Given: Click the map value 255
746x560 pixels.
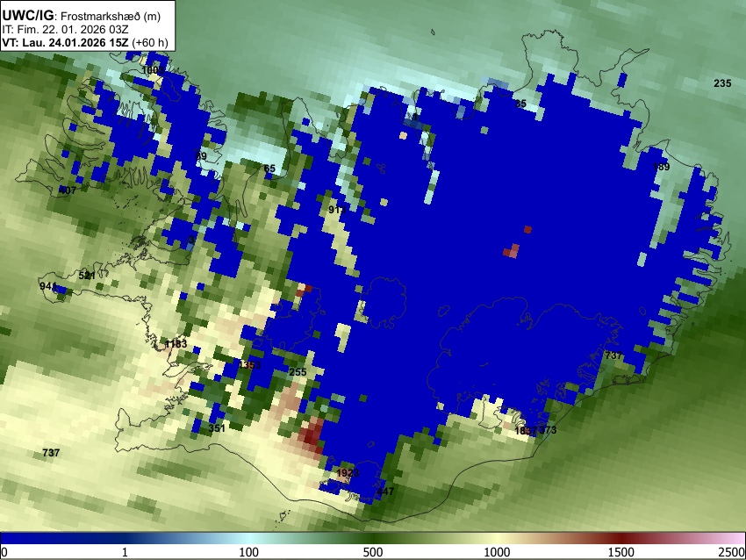Looking at the screenshot, I should (298, 372).
